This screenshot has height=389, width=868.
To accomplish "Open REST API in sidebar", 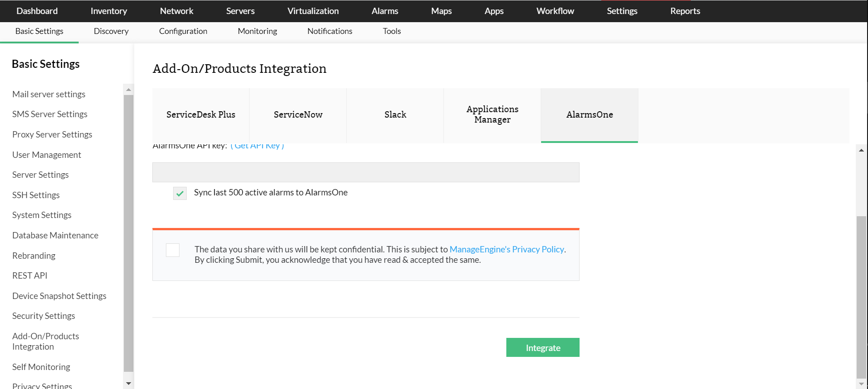I will click(x=30, y=275).
